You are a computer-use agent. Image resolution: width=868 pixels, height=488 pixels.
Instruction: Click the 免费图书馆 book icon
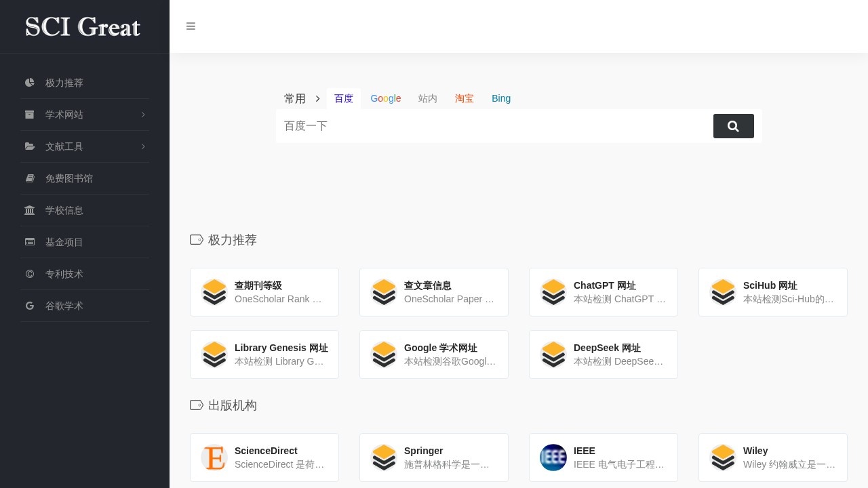(x=30, y=178)
